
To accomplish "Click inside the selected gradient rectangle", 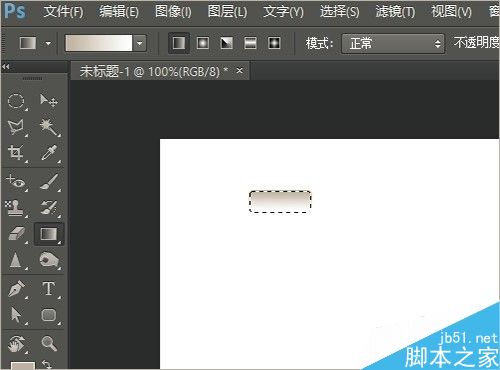I will click(x=280, y=202).
